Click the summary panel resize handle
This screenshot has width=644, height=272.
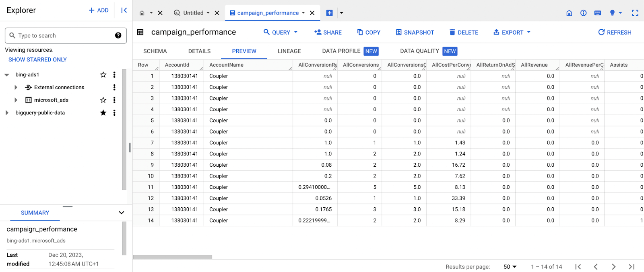click(x=68, y=207)
